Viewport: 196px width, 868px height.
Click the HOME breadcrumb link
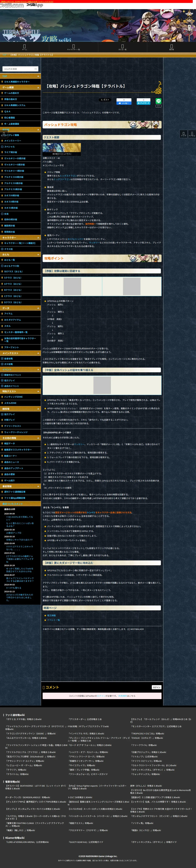[5, 55]
